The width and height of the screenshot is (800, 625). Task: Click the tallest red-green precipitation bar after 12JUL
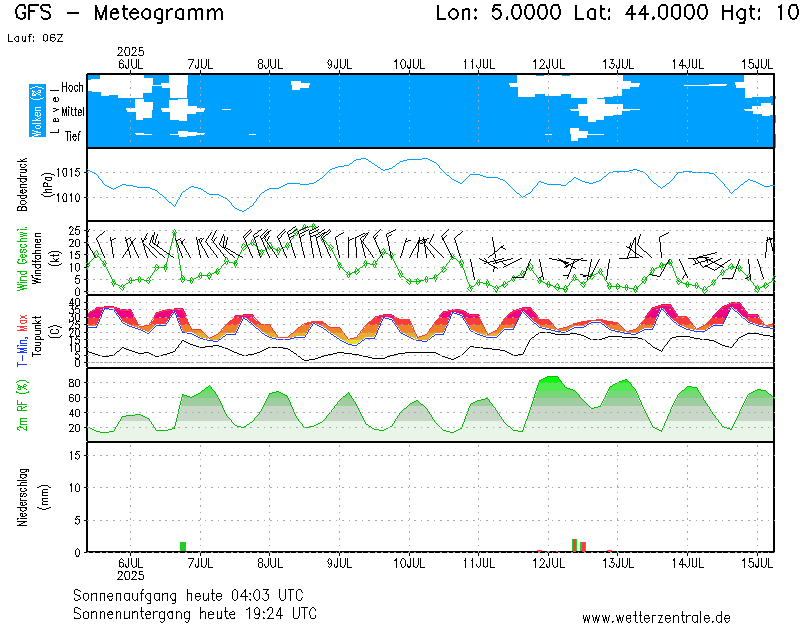tap(574, 545)
